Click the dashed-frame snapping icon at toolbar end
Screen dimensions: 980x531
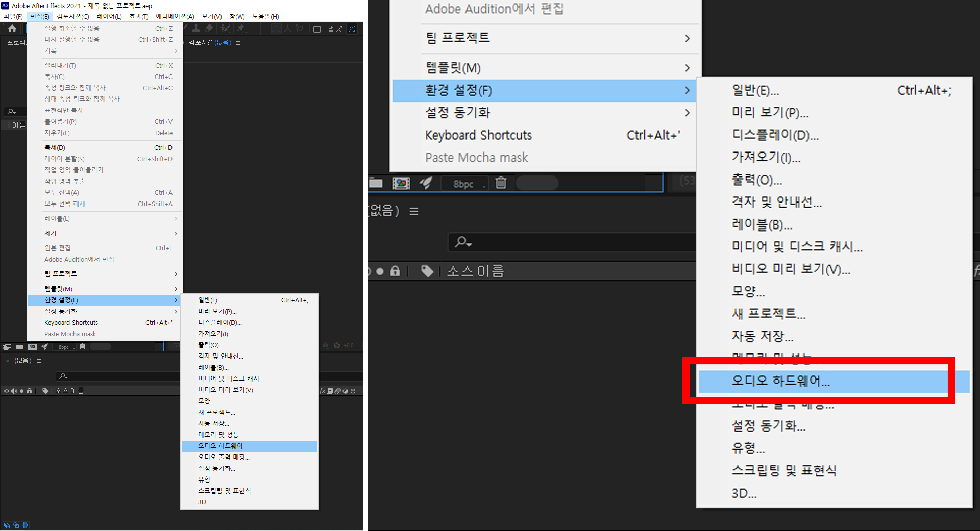pyautogui.click(x=352, y=29)
